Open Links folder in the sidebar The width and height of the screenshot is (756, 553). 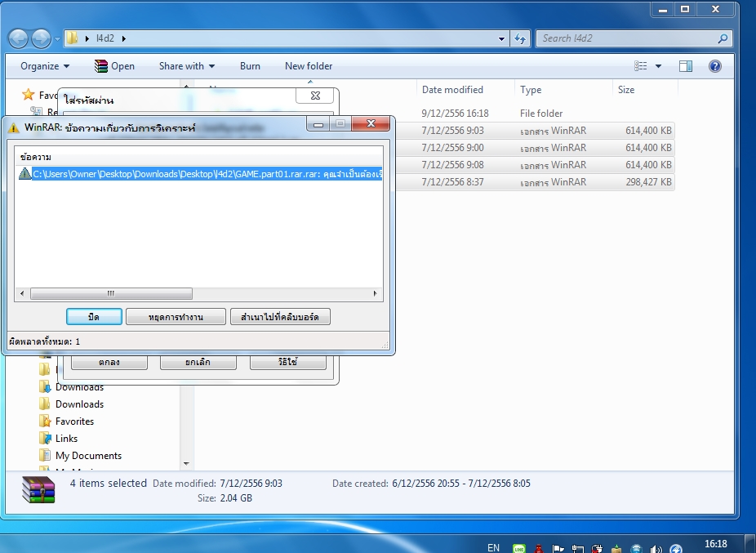click(58, 439)
